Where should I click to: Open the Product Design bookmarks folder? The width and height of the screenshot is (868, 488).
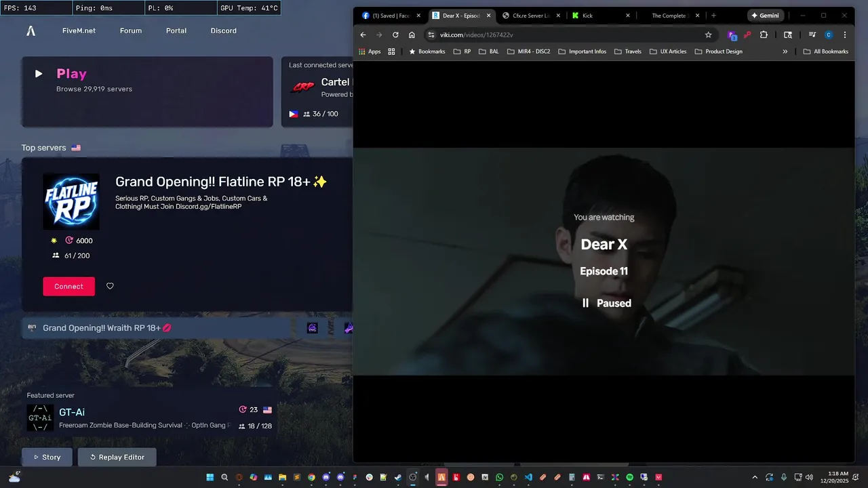718,52
